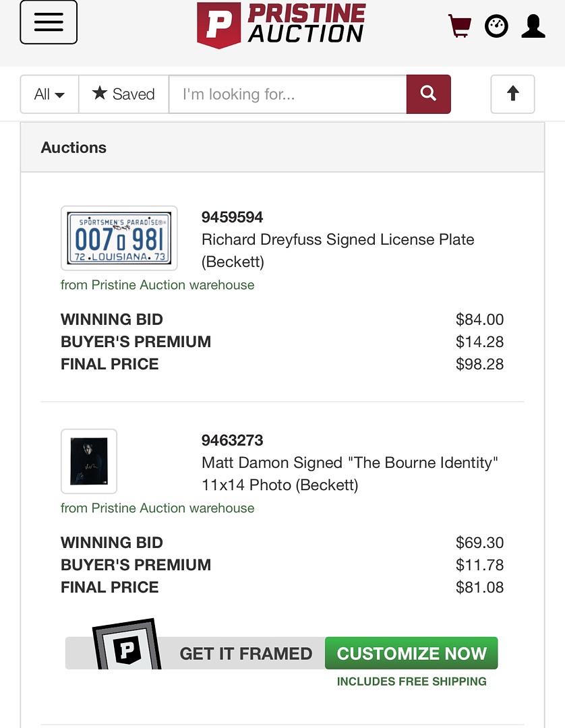Expand the All categories dropdown
The image size is (565, 728).
(50, 94)
